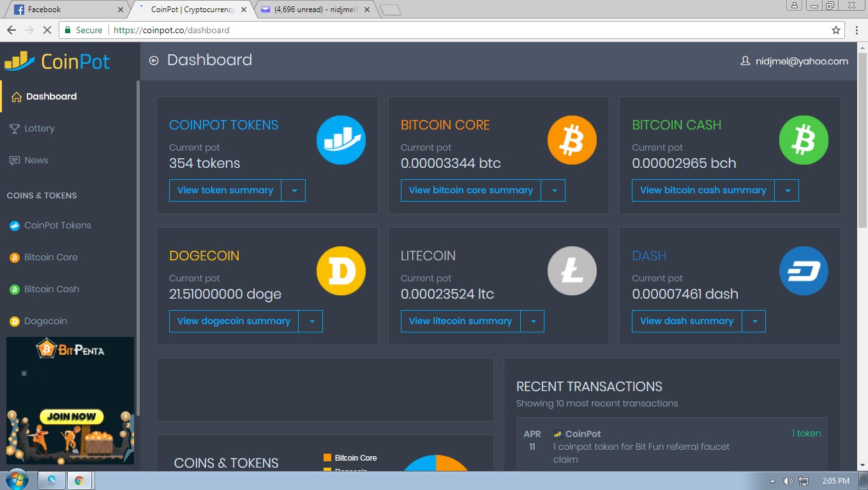Image resolution: width=868 pixels, height=490 pixels.
Task: Close the Facebook tab
Action: coord(121,10)
